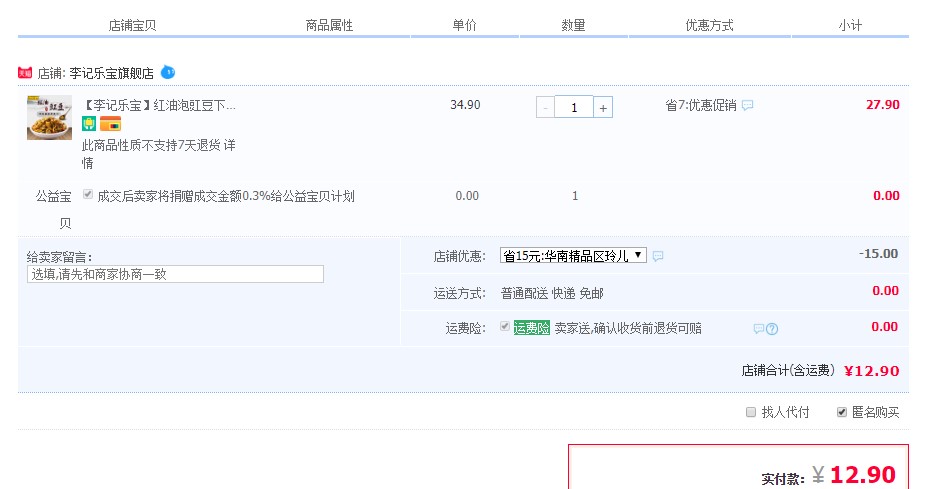
Task: Click the orange credit card badge icon
Action: pos(110,123)
